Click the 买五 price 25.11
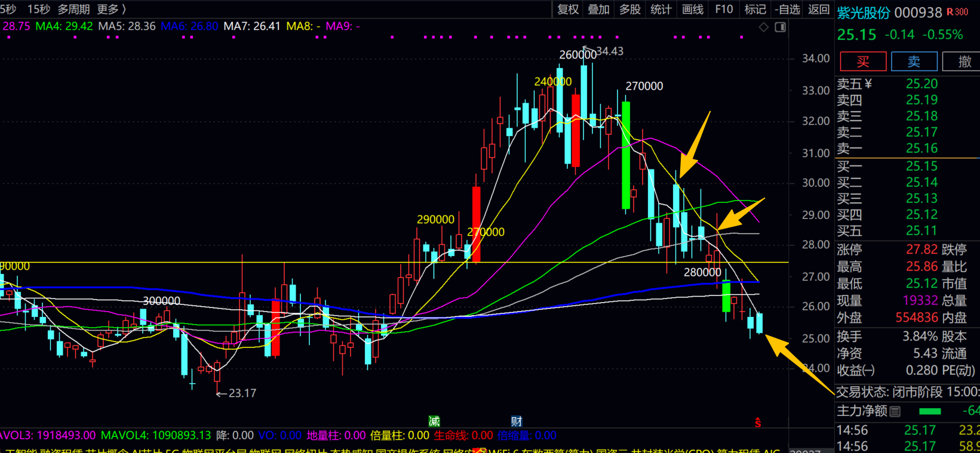This screenshot has width=980, height=453. 921,230
